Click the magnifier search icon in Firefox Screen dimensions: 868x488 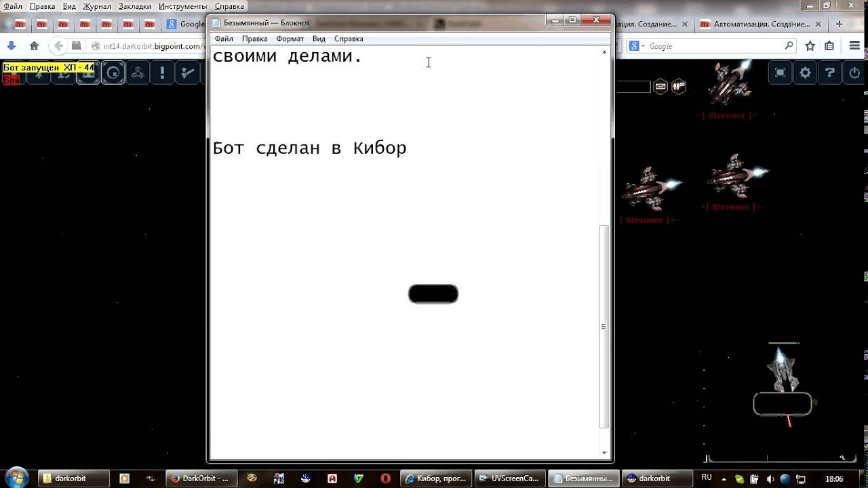click(789, 46)
